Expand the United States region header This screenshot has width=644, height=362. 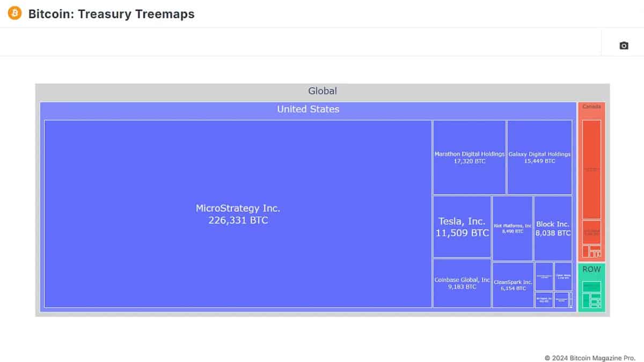(x=308, y=109)
